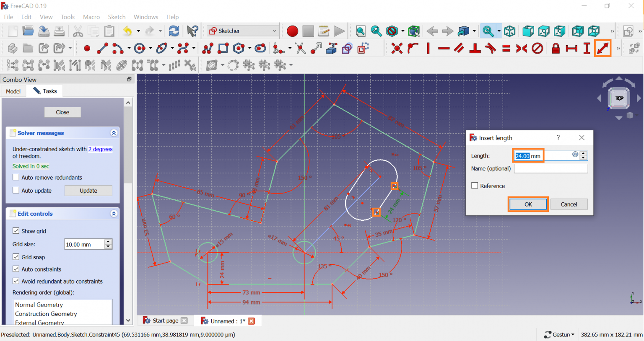Click the Refresh recompute icon
This screenshot has height=341, width=644.
pyautogui.click(x=174, y=31)
